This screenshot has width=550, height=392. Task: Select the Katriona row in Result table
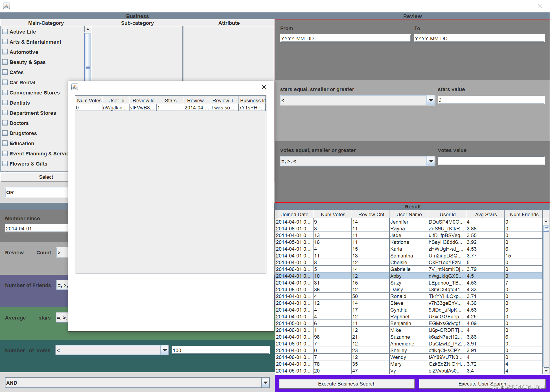409,242
